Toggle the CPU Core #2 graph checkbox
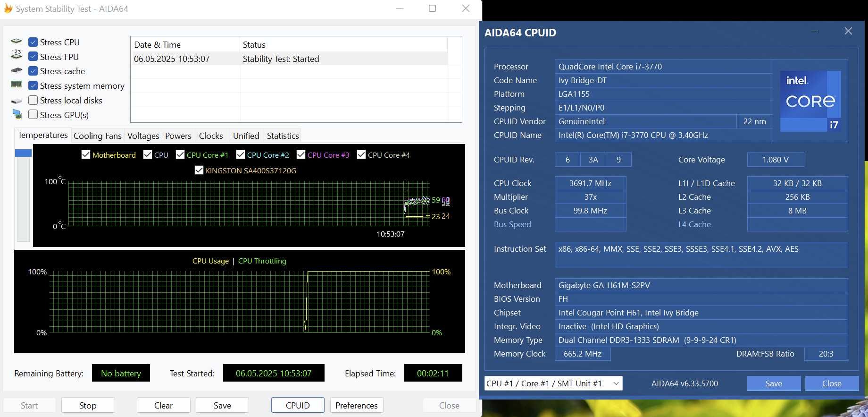Screen dimensions: 868x417 coord(241,154)
